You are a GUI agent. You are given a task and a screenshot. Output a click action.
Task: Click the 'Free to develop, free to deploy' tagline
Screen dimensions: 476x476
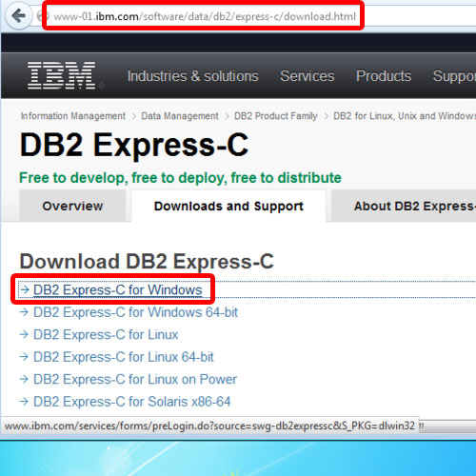click(x=180, y=178)
